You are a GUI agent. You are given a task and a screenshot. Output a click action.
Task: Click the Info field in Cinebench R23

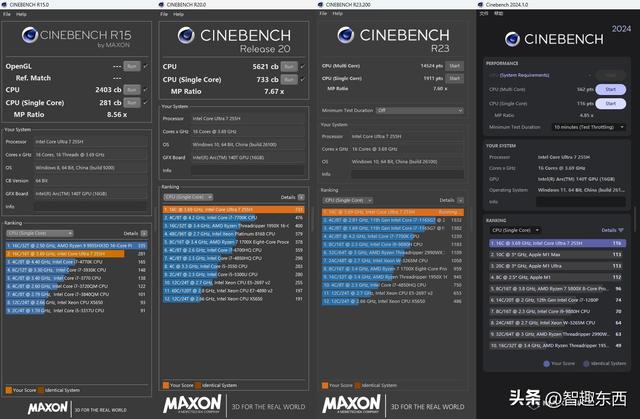(x=407, y=174)
